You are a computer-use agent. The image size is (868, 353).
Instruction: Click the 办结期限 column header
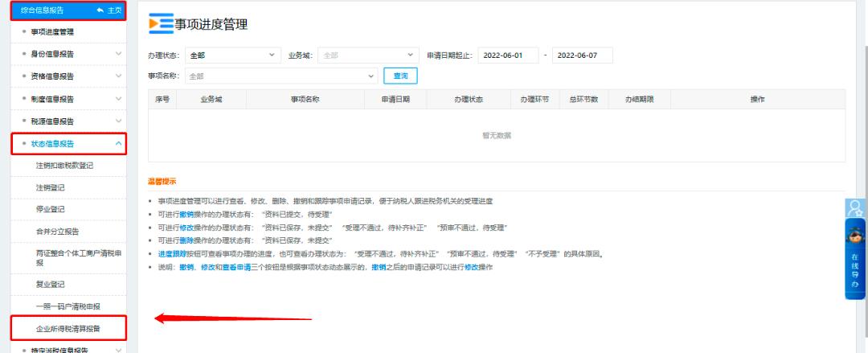click(640, 99)
